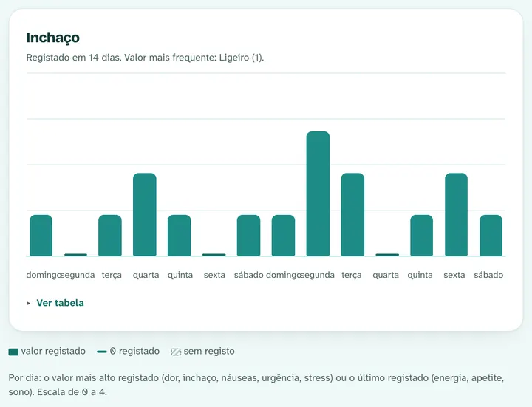Click the Por dia scale explanation note
The width and height of the screenshot is (532, 407).
click(x=256, y=385)
